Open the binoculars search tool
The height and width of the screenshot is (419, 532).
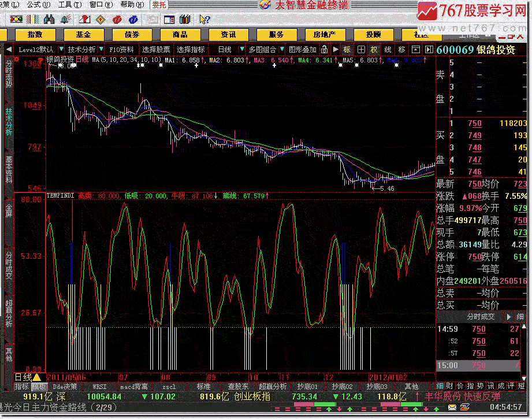pyautogui.click(x=49, y=19)
